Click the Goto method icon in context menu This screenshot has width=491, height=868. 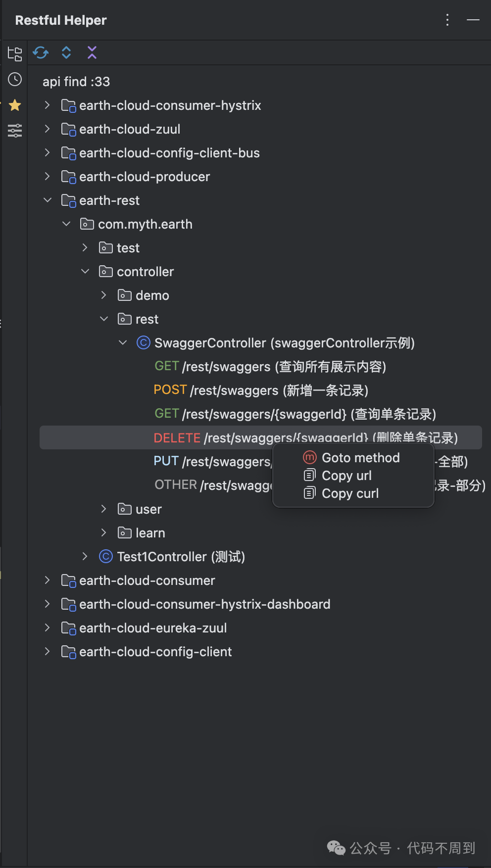point(309,457)
